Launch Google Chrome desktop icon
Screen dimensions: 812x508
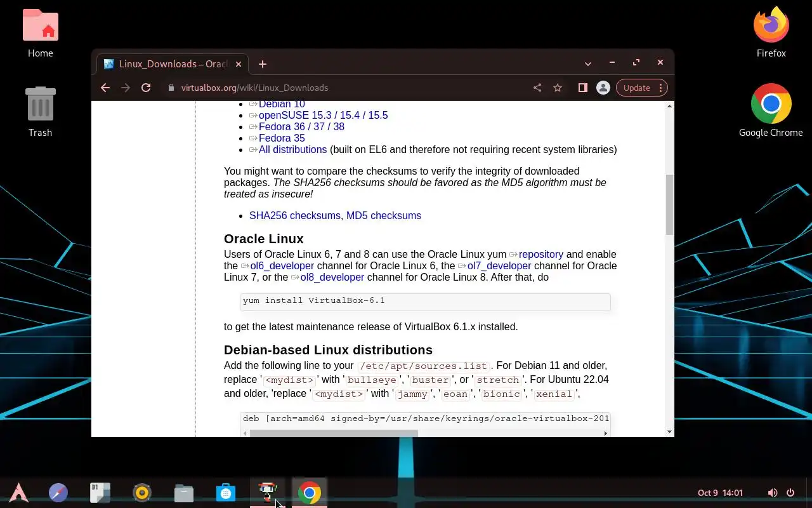point(771,110)
